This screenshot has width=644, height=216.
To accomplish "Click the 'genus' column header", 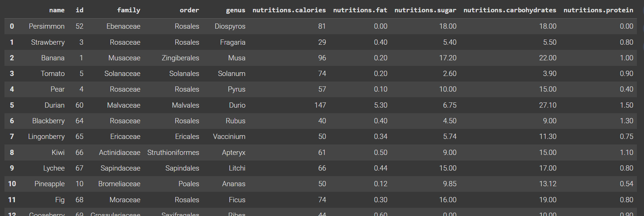I will 235,10.
